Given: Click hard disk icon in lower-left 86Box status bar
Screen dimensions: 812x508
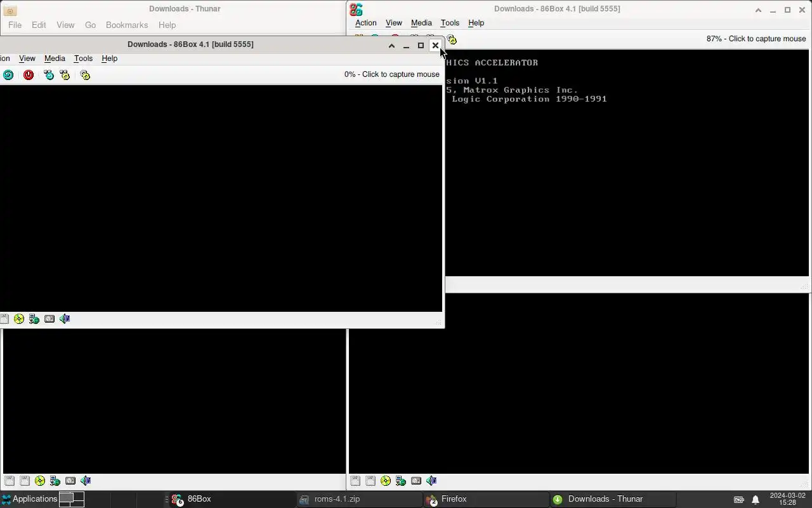Looking at the screenshot, I should [x=70, y=481].
